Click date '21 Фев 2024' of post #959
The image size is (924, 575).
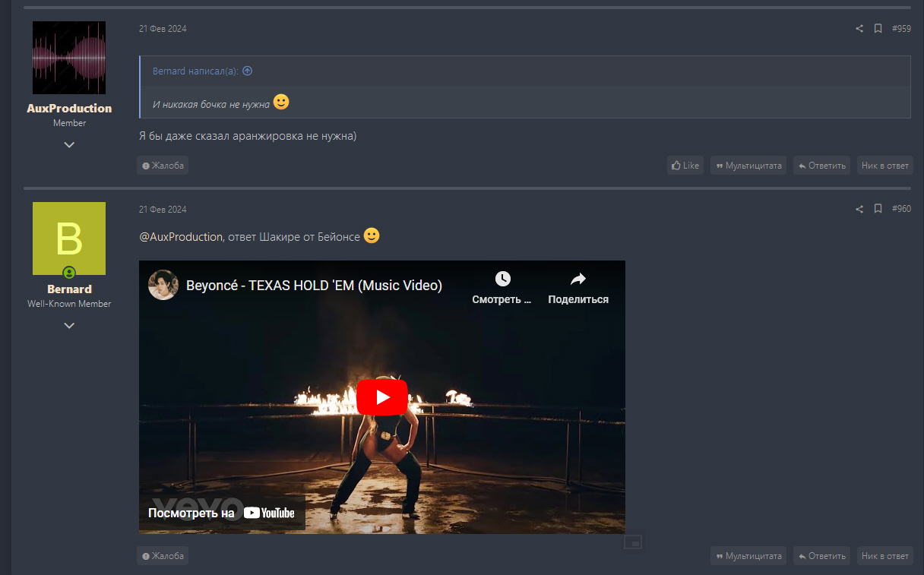click(163, 29)
